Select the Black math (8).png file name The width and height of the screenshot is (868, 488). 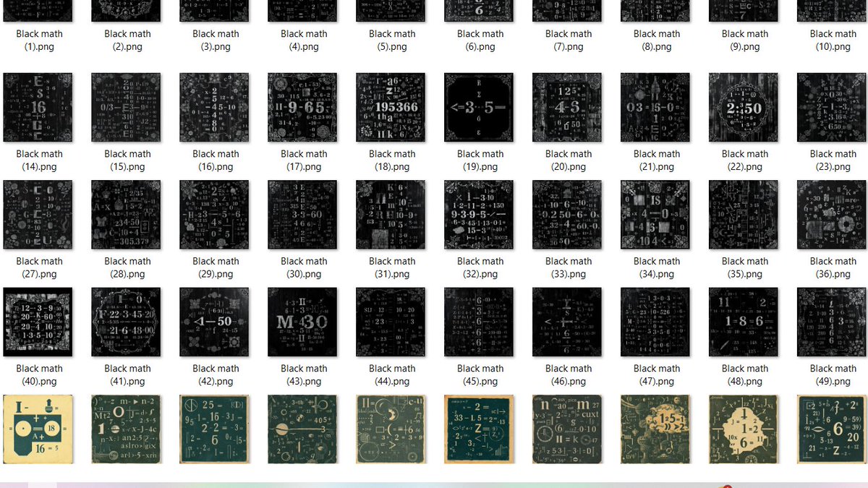pos(657,40)
